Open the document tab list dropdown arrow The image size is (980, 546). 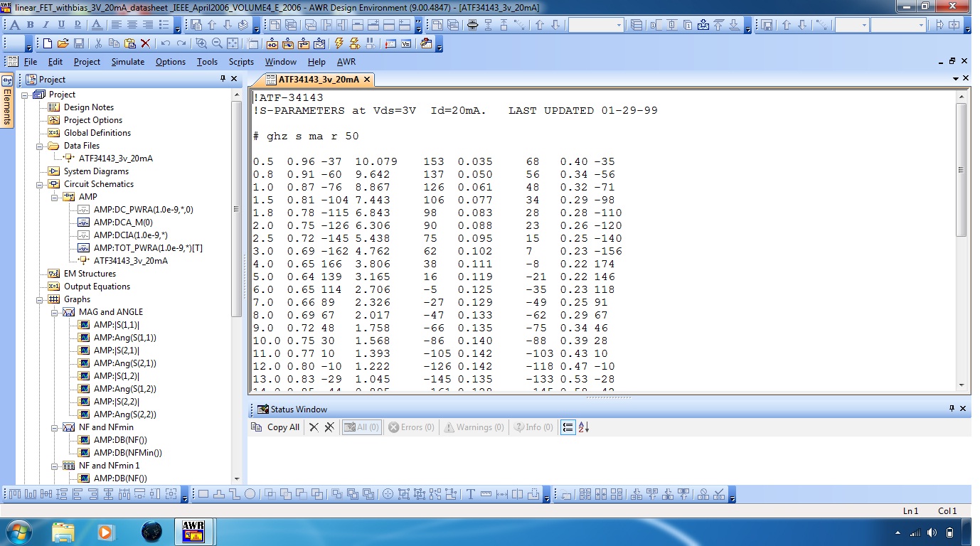click(956, 79)
